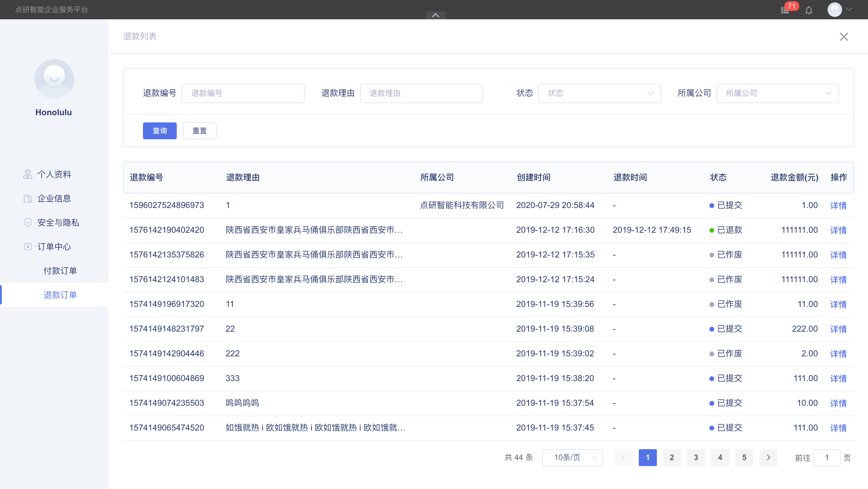
Task: Go to previous page arrow
Action: point(623,457)
